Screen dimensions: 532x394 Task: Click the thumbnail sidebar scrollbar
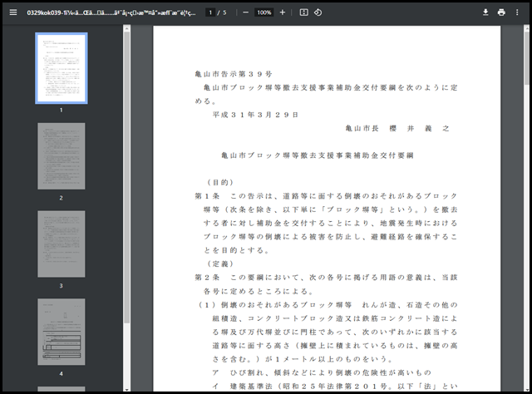pyautogui.click(x=126, y=166)
